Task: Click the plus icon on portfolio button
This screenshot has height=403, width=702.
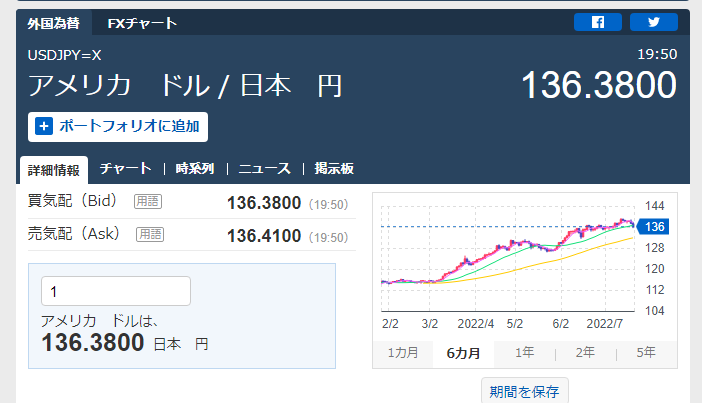Action: 44,127
